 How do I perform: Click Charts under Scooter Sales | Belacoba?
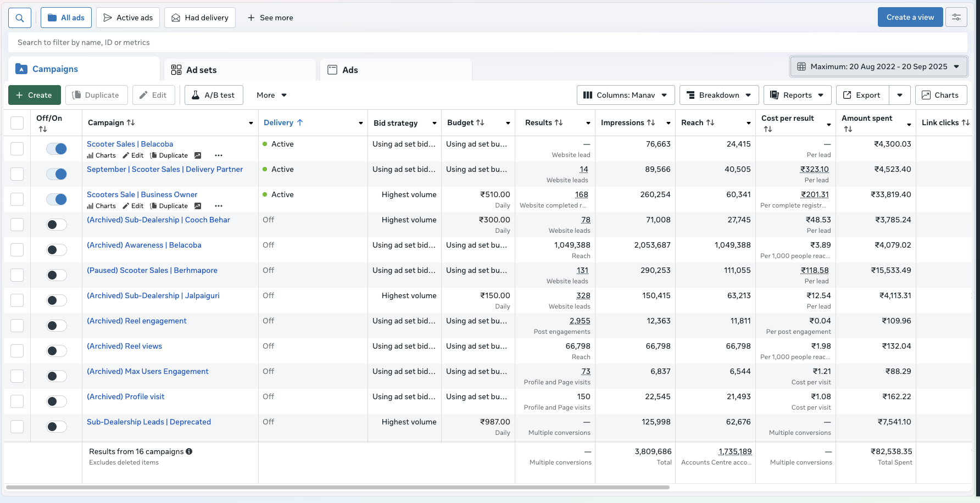click(x=101, y=155)
